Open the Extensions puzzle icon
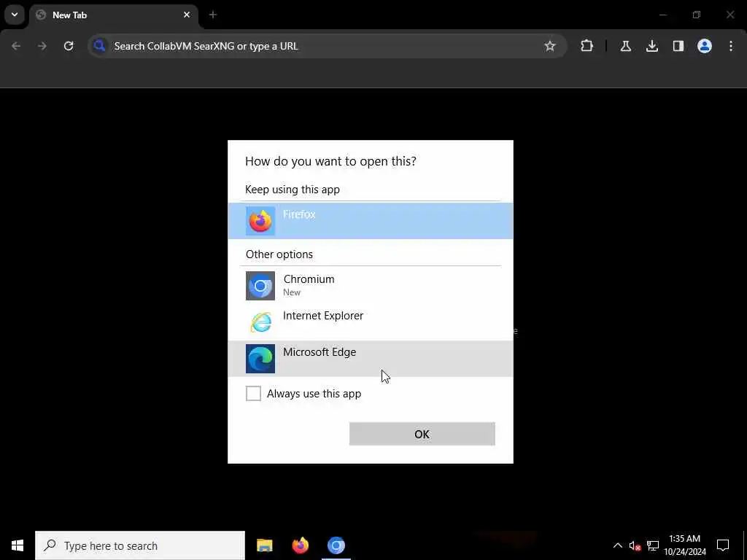Screen dimensions: 747x560 [x=587, y=46]
